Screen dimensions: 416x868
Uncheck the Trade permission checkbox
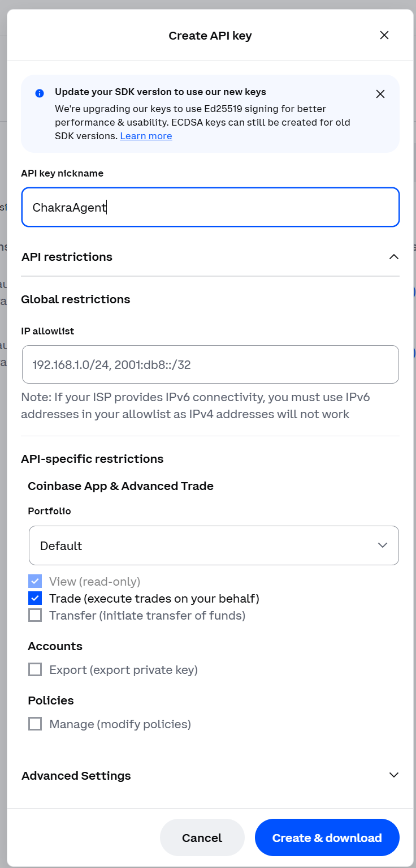(35, 598)
